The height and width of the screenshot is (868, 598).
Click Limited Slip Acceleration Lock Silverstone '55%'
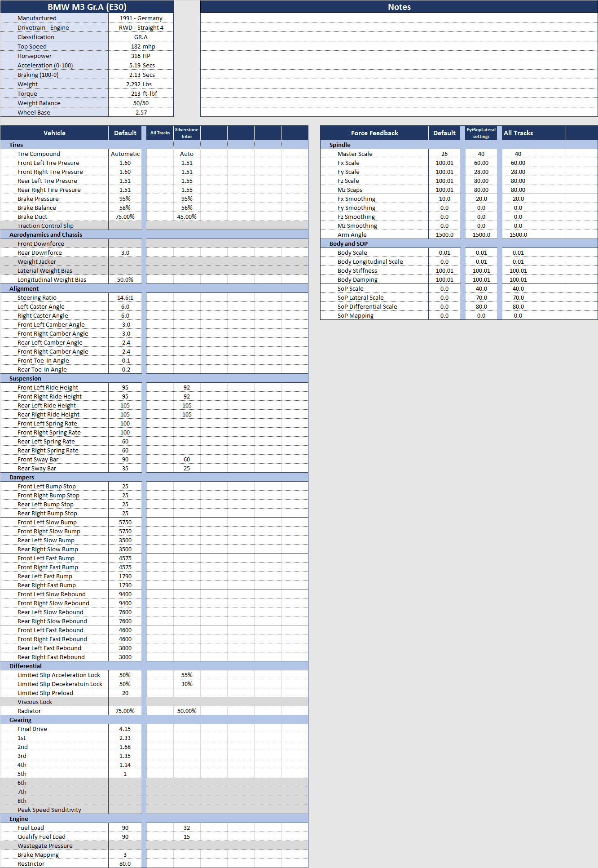coord(187,675)
